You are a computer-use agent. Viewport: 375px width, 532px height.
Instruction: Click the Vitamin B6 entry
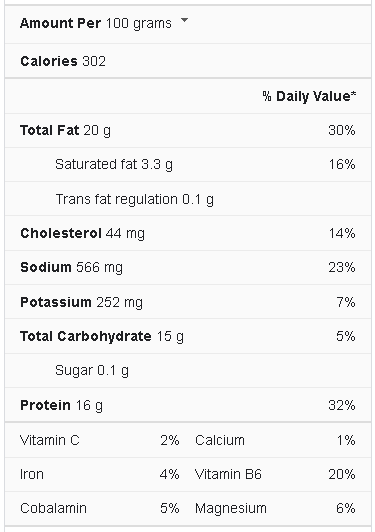[x=275, y=474]
